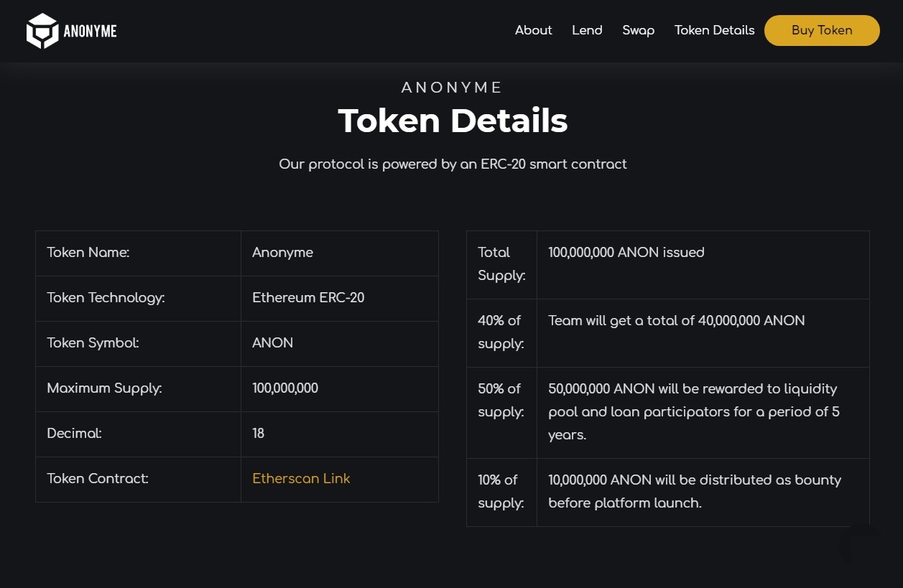Click the team allocation 40,000,000 ANON text
This screenshot has width=903, height=588.
click(676, 320)
